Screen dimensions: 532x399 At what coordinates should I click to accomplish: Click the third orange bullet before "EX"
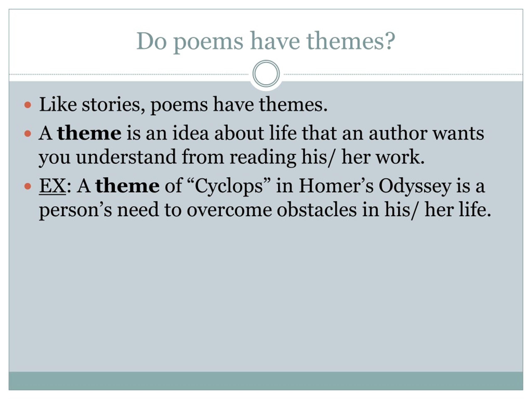pyautogui.click(x=28, y=186)
